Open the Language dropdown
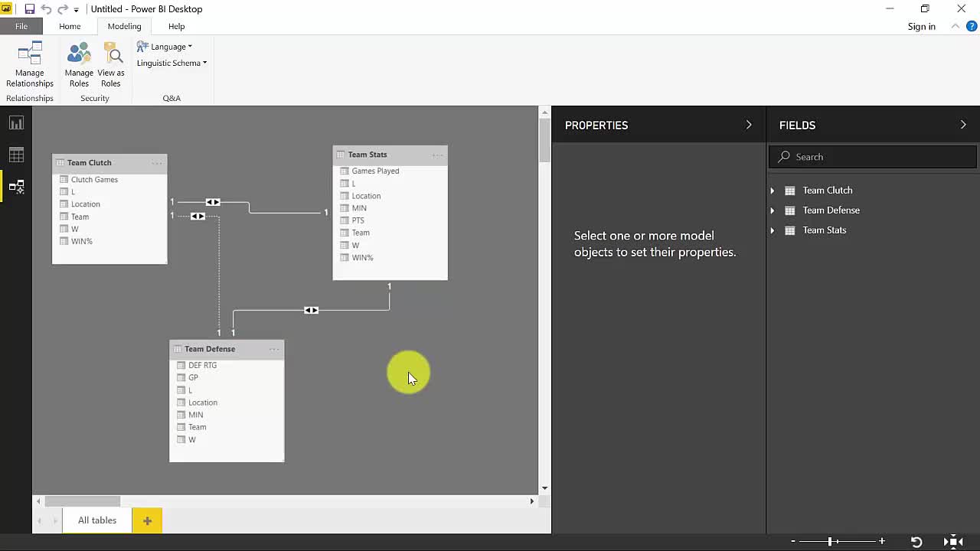 click(165, 47)
